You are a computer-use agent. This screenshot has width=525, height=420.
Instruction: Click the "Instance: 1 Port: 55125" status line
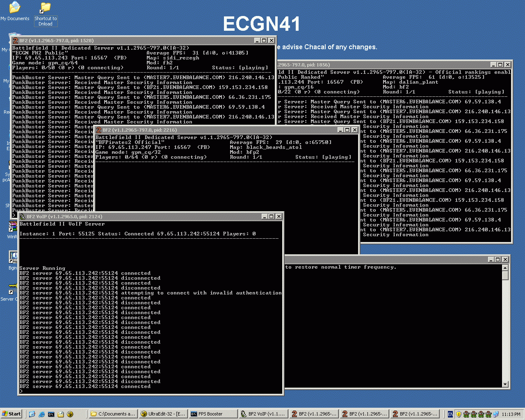(x=138, y=234)
